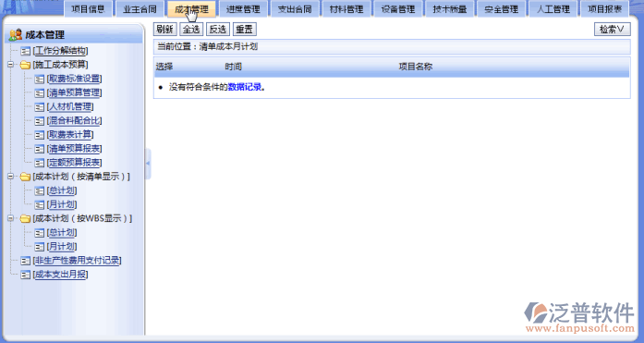Image resolution: width=644 pixels, height=343 pixels.
Task: Click the 成本管理 people icon in sidebar header
Action: coord(16,35)
